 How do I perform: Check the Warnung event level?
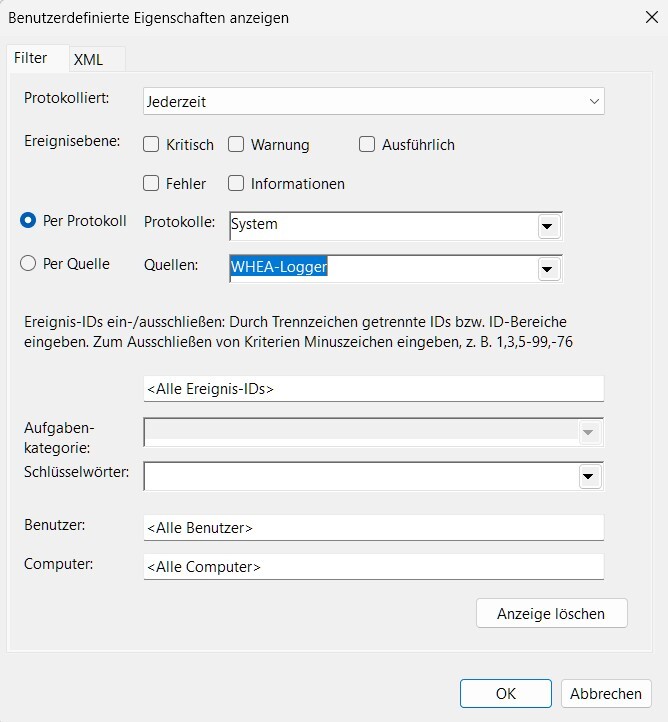(236, 145)
